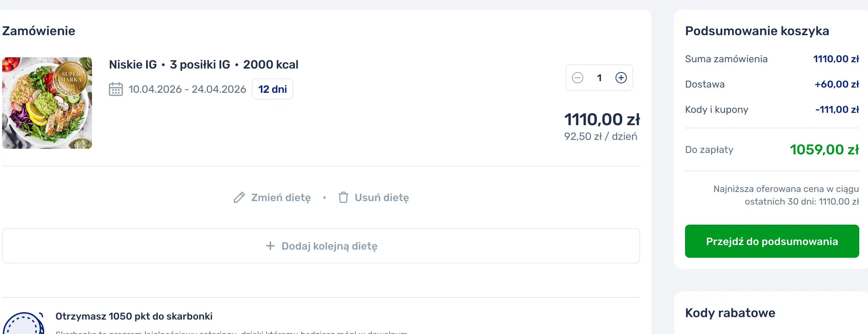
Task: Open the 12 dni duration selector
Action: point(272,89)
